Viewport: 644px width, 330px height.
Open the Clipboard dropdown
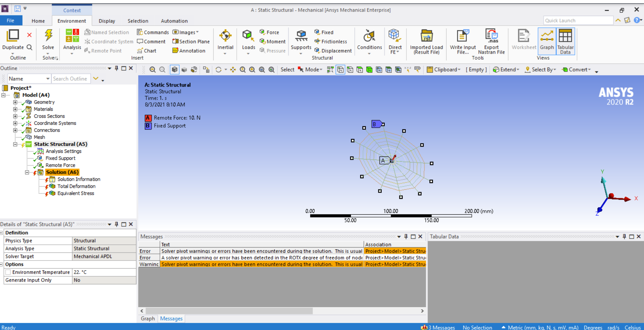(x=444, y=69)
